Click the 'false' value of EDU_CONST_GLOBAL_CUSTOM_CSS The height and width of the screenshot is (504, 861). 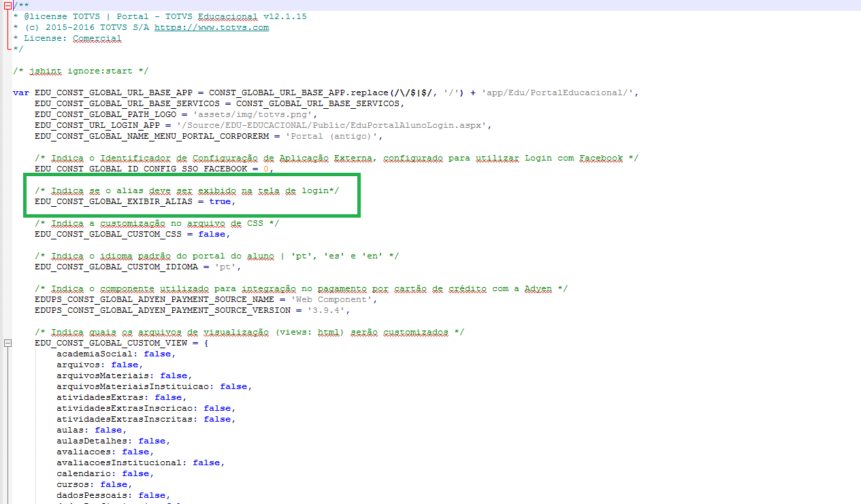[x=212, y=235]
